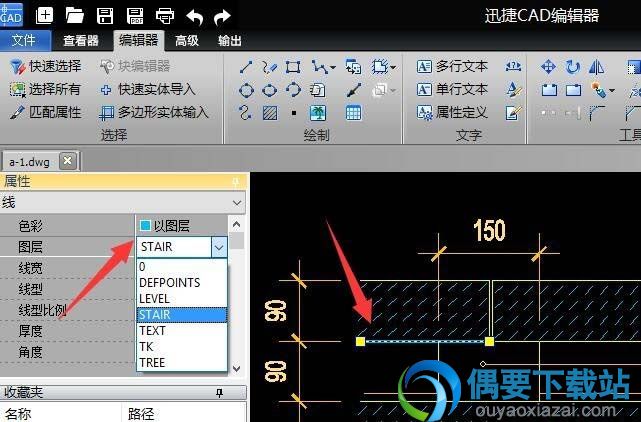The height and width of the screenshot is (422, 641).
Task: Select the Circle drawing tool
Action: coord(246,90)
